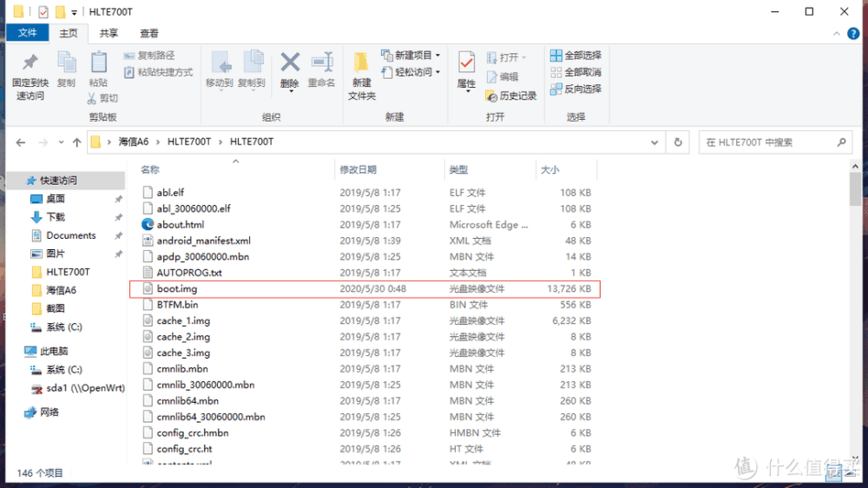This screenshot has height=488, width=868.
Task: Open 海信A6 folder in sidebar
Action: [61, 290]
